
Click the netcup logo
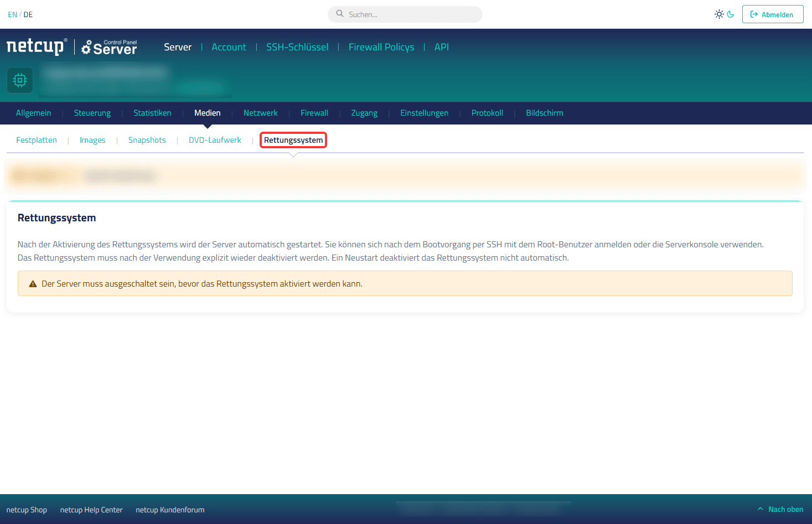(37, 46)
